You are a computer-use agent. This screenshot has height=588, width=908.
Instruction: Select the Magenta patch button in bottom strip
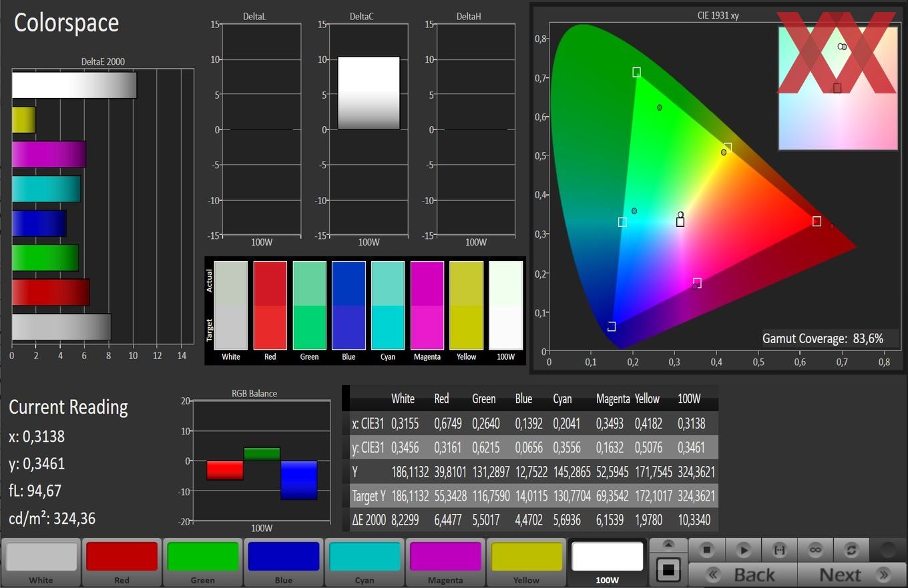(445, 562)
